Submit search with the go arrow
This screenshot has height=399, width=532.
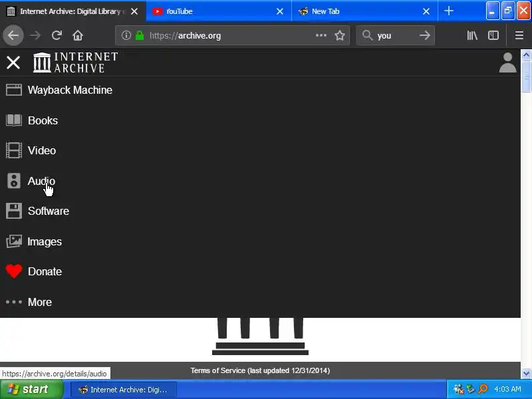pos(424,35)
